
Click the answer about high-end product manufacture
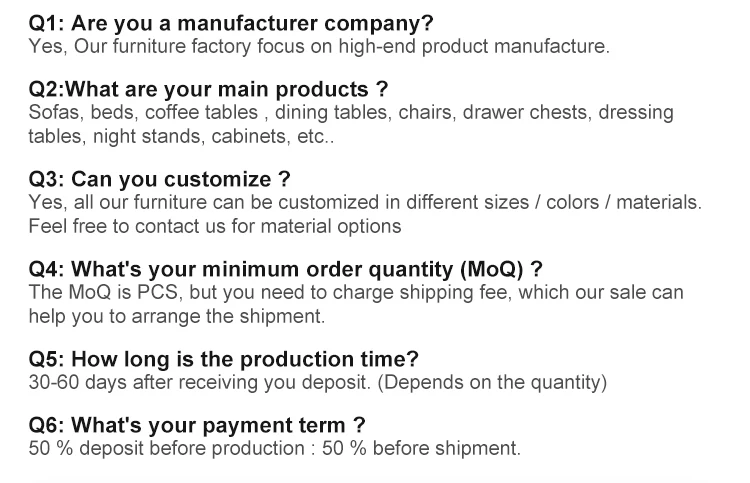[x=318, y=46]
